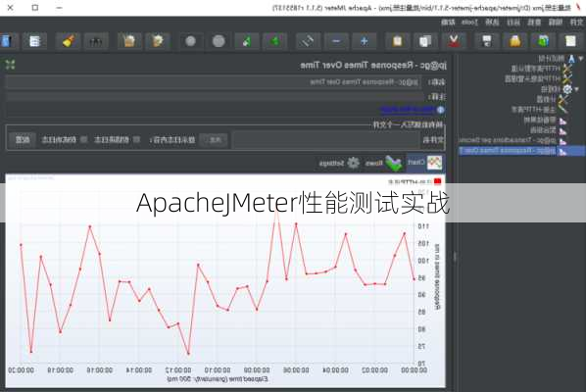This screenshot has width=586, height=392.
Task: Toggle the 仅错误日志 errors-only checkbox
Action: 137,140
